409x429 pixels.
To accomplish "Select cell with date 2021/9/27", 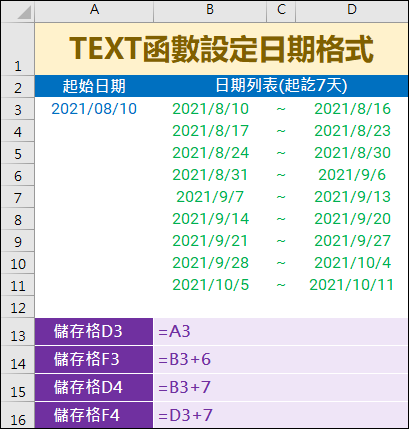I will (x=352, y=241).
